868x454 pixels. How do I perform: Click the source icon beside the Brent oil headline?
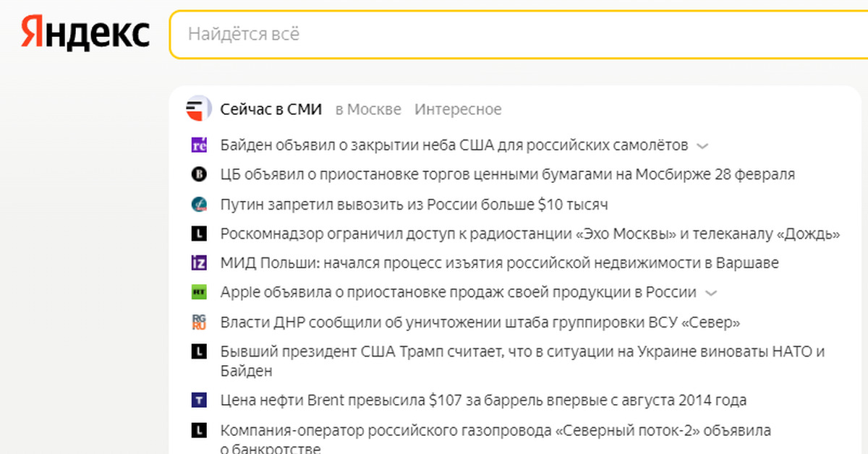(x=199, y=400)
